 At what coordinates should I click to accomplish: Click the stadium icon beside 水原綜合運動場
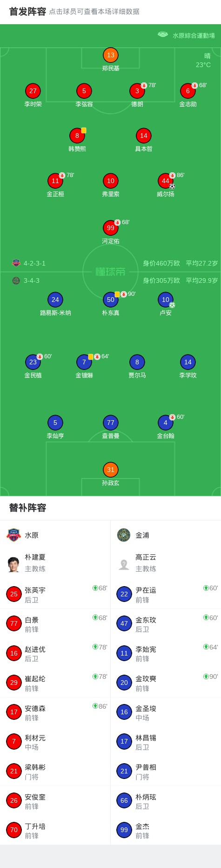pos(163,34)
